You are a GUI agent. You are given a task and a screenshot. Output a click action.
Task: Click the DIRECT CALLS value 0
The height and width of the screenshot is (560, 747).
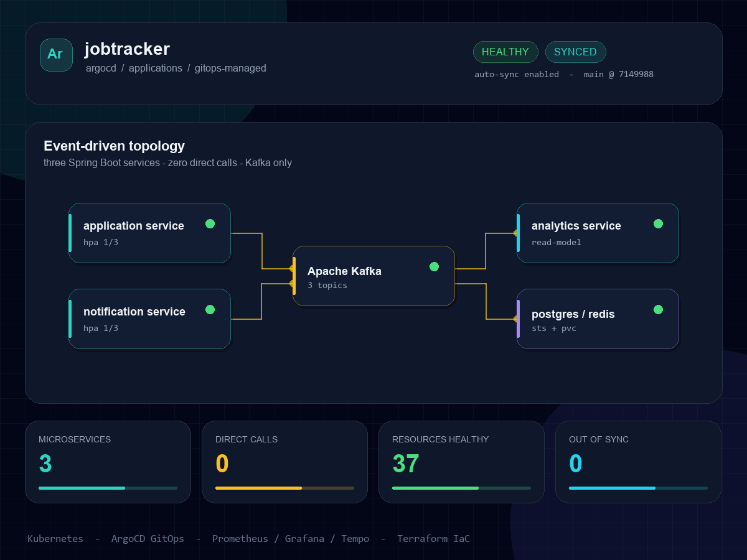pyautogui.click(x=222, y=464)
